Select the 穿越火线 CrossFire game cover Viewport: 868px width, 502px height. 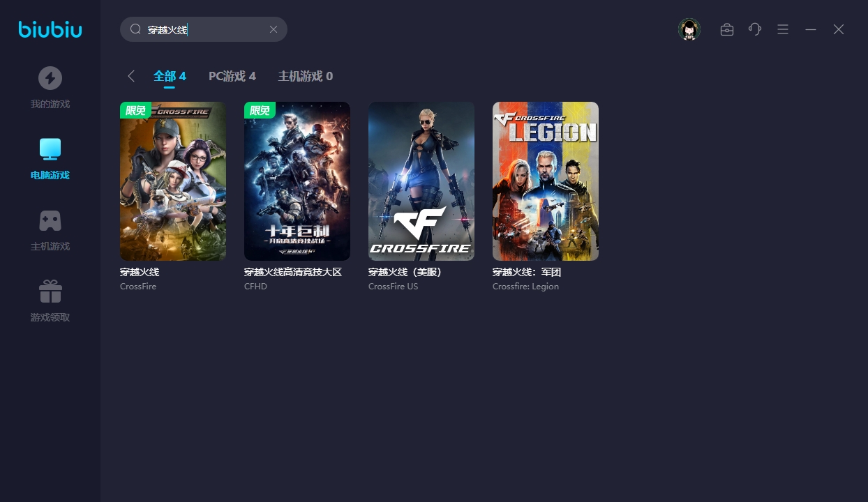point(173,181)
